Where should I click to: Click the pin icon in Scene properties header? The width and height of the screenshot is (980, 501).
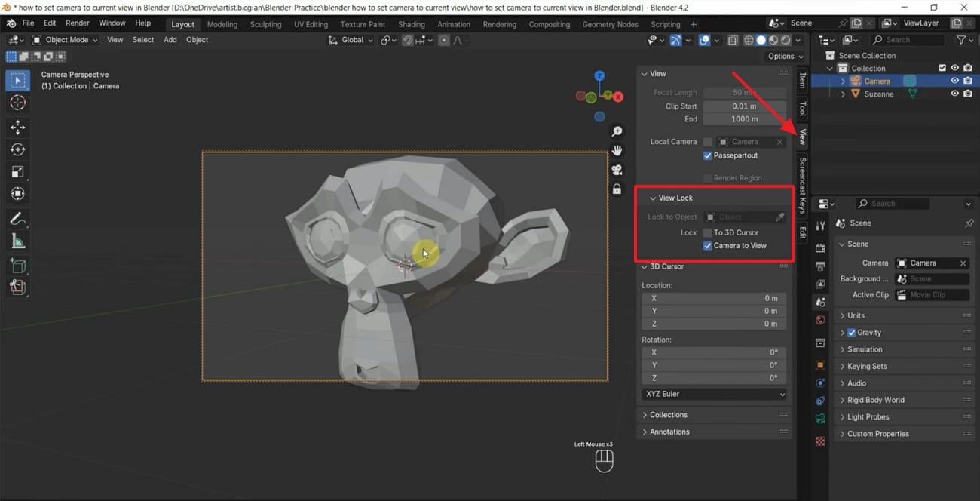tap(969, 223)
